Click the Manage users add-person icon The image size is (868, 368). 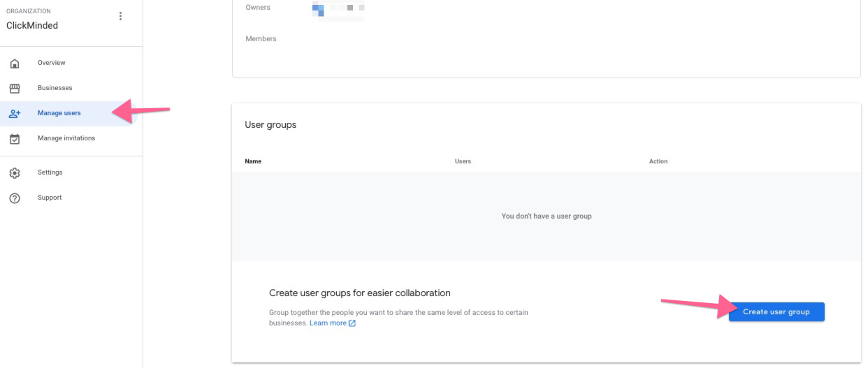point(15,113)
